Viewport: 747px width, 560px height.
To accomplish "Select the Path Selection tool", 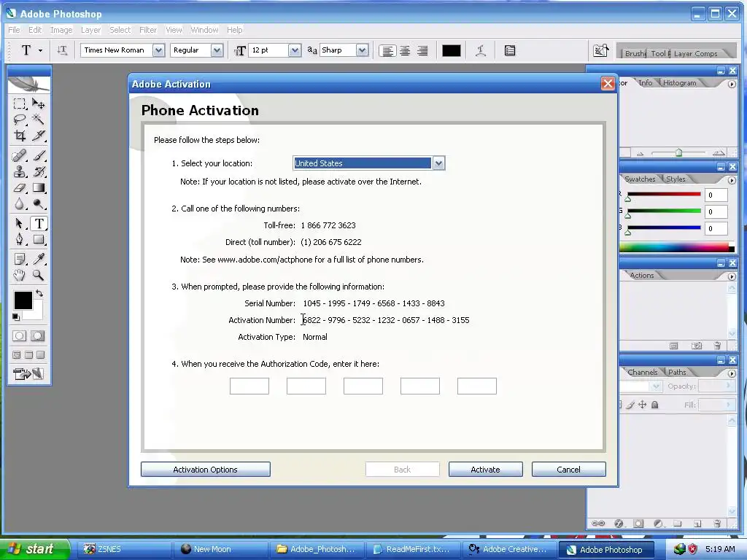I will [20, 223].
